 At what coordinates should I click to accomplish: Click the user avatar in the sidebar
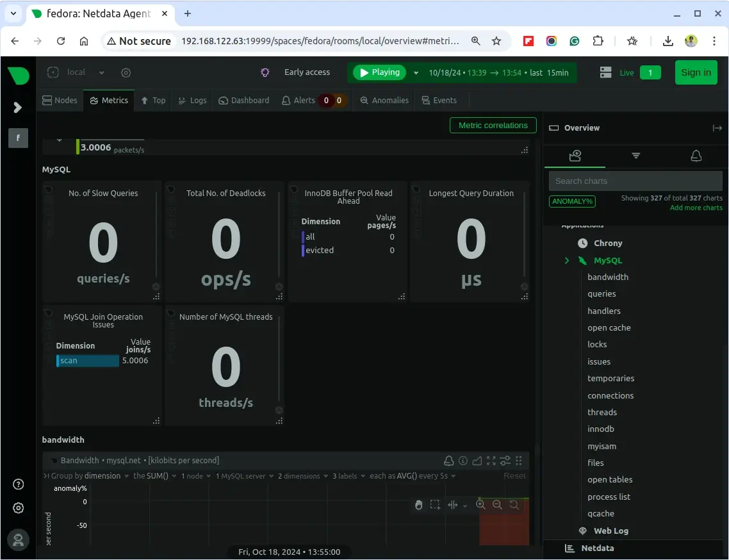[x=18, y=539]
